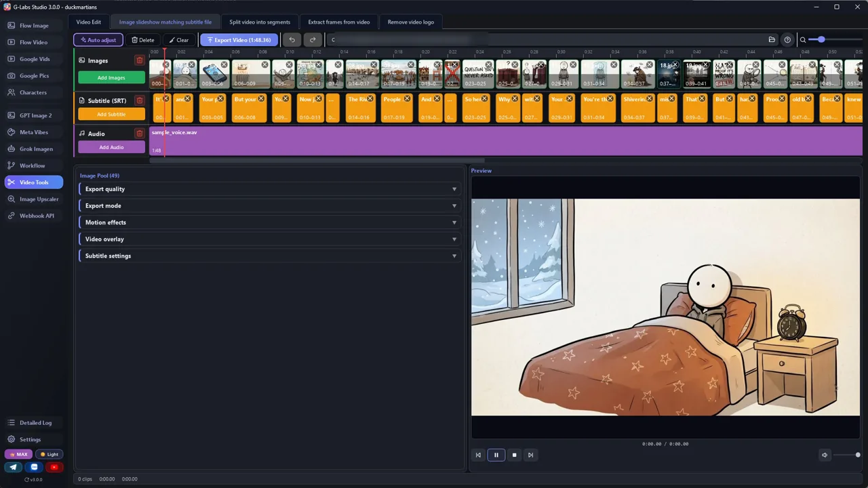This screenshot has width=868, height=488.
Task: Expand the Export quality section
Action: pos(270,189)
